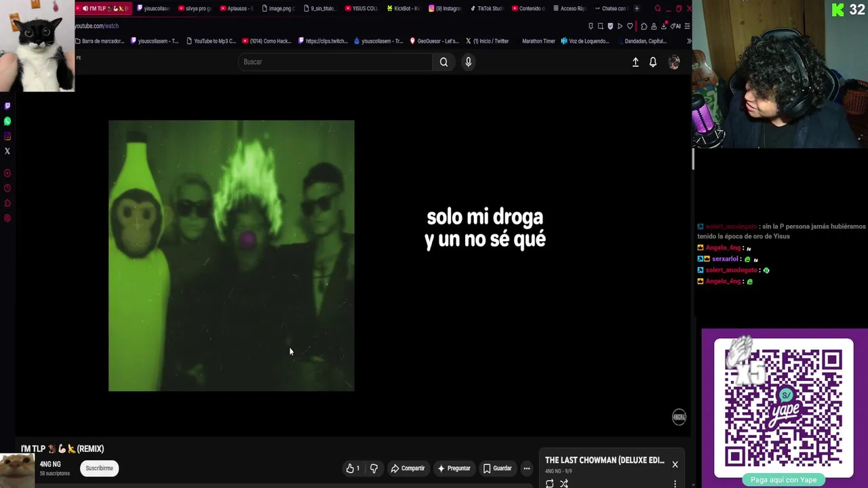
Task: Switch to the yisuscollasem Twitch tab
Action: click(x=153, y=9)
